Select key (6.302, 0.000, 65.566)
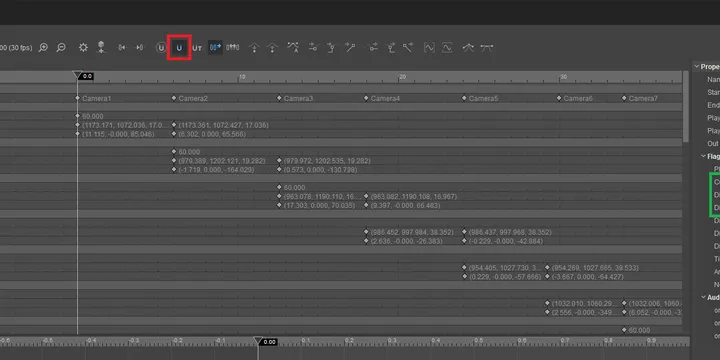720x360 pixels. pyautogui.click(x=174, y=134)
